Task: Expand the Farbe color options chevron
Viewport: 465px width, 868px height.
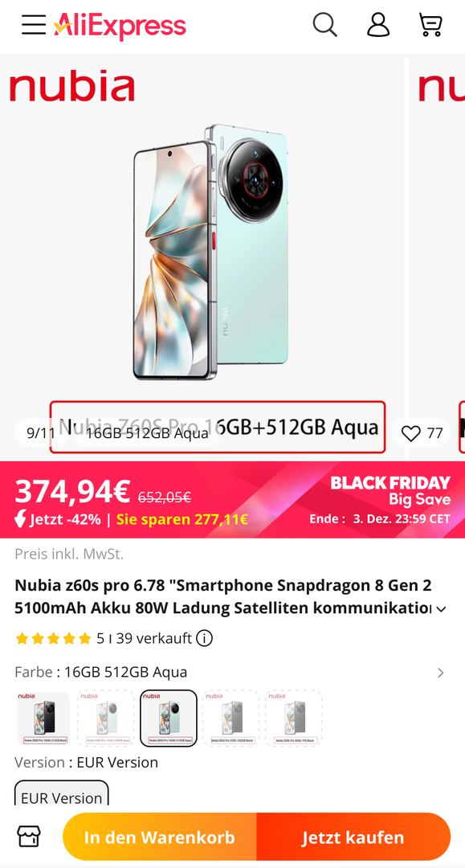Action: [x=441, y=673]
